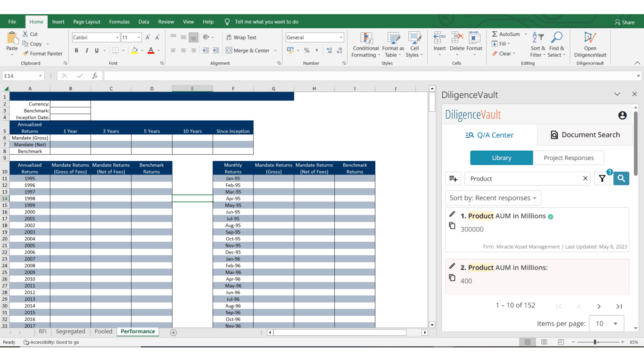Expand the Name Box dropdown for E14

pyautogui.click(x=40, y=76)
